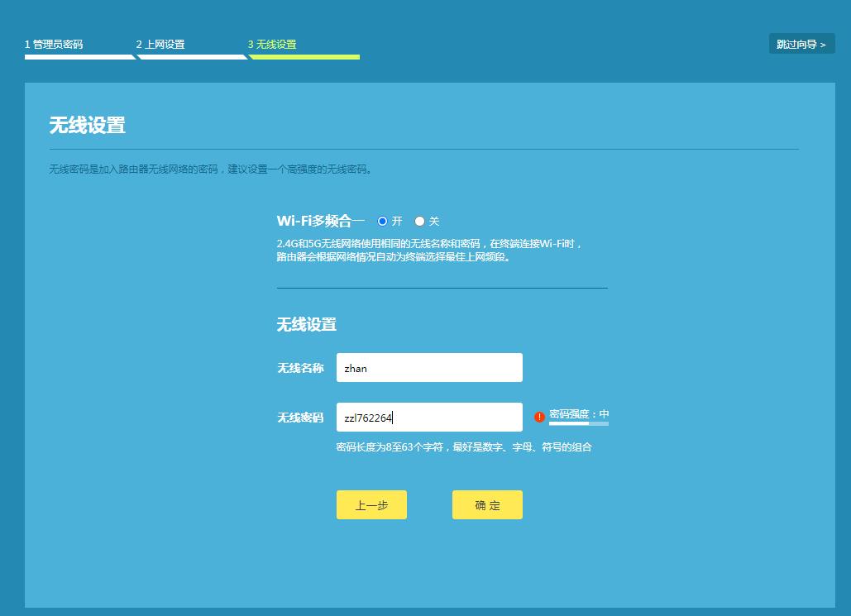Click the red password warning icon
The image size is (851, 616).
click(x=540, y=416)
